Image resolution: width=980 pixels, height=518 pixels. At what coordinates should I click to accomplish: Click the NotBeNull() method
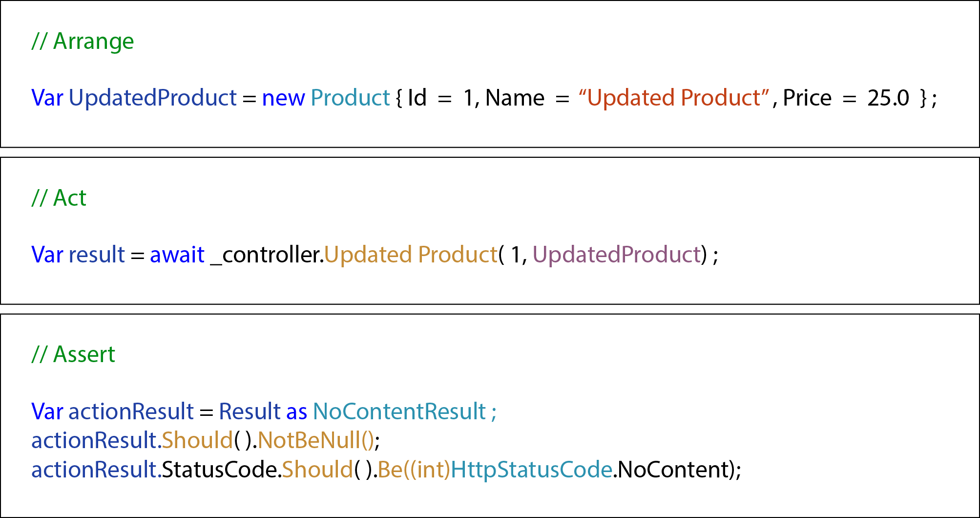click(x=316, y=440)
